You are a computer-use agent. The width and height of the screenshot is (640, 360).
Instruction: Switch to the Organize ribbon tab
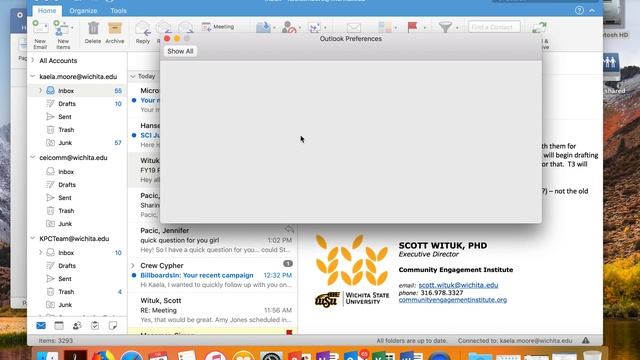coord(83,11)
